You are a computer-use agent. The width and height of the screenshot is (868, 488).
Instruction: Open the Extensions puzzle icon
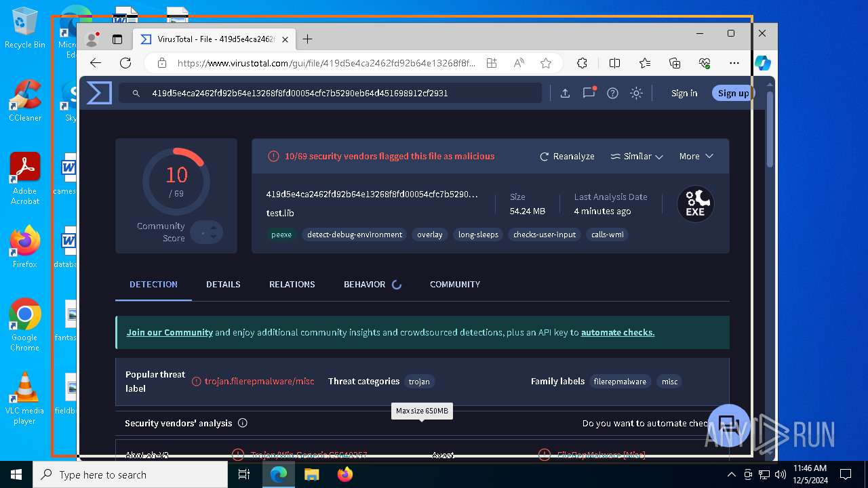(x=582, y=63)
